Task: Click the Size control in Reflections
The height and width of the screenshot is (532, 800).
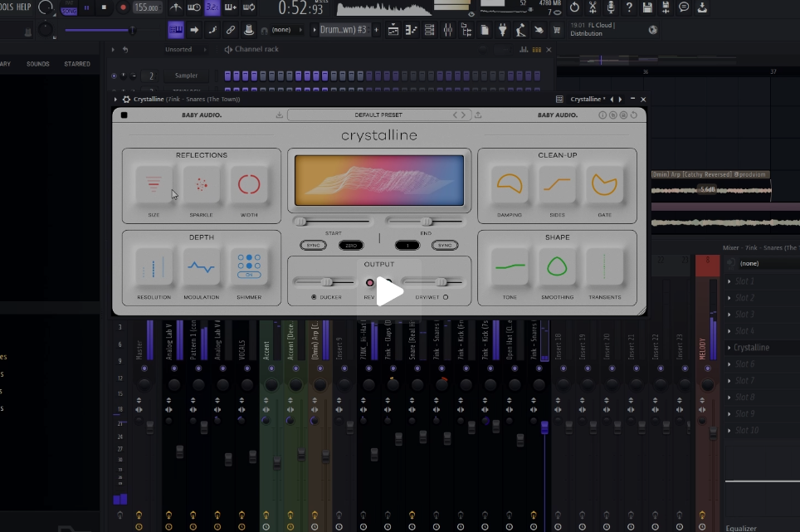Action: click(154, 184)
